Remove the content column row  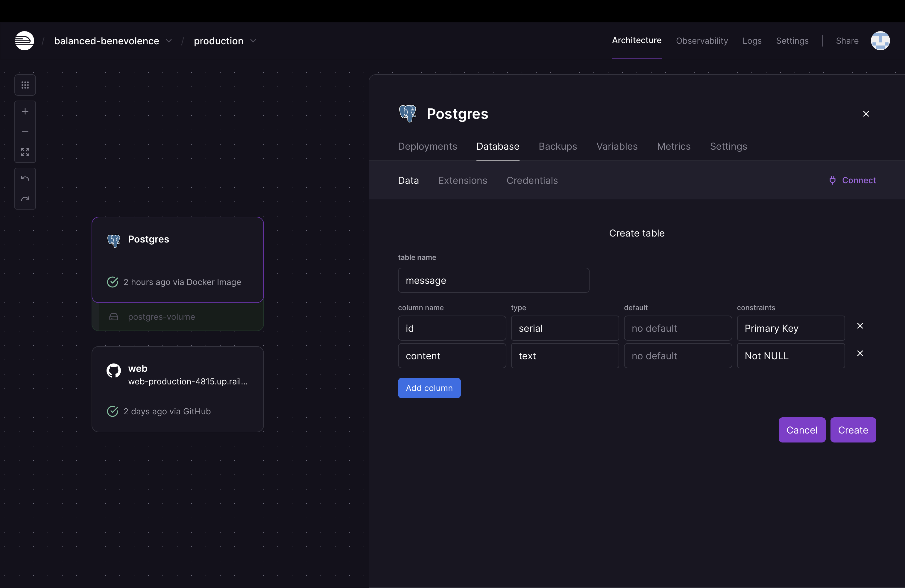(x=860, y=354)
